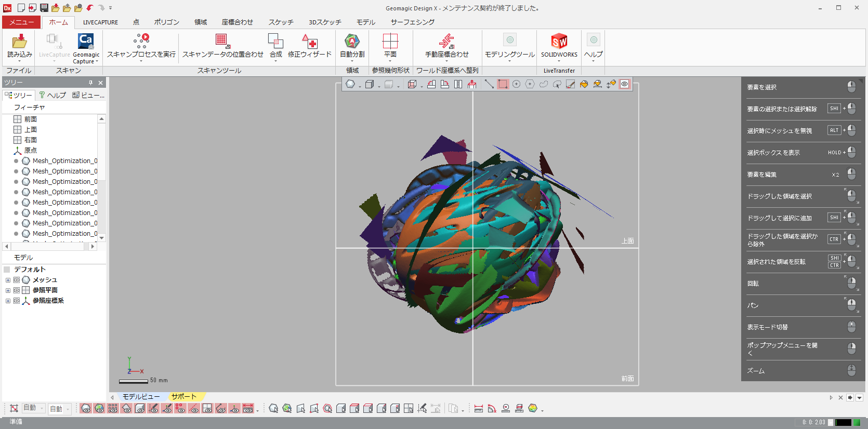This screenshot has height=429, width=868.
Task: Click the SOLIDWORKS LiveTransfer icon
Action: click(x=559, y=41)
